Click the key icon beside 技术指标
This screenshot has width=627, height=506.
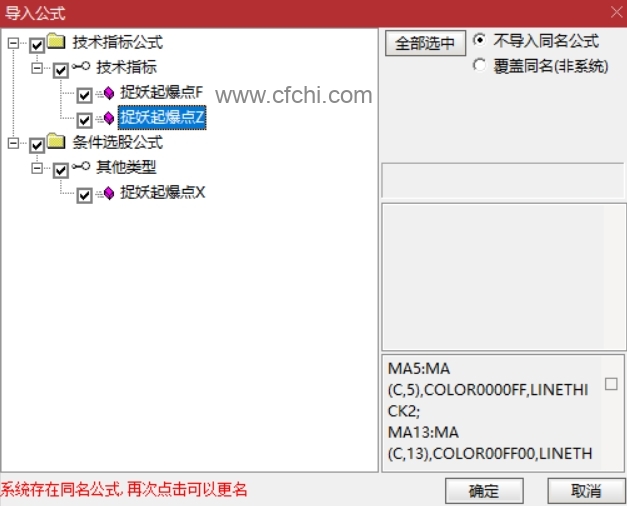(81, 66)
